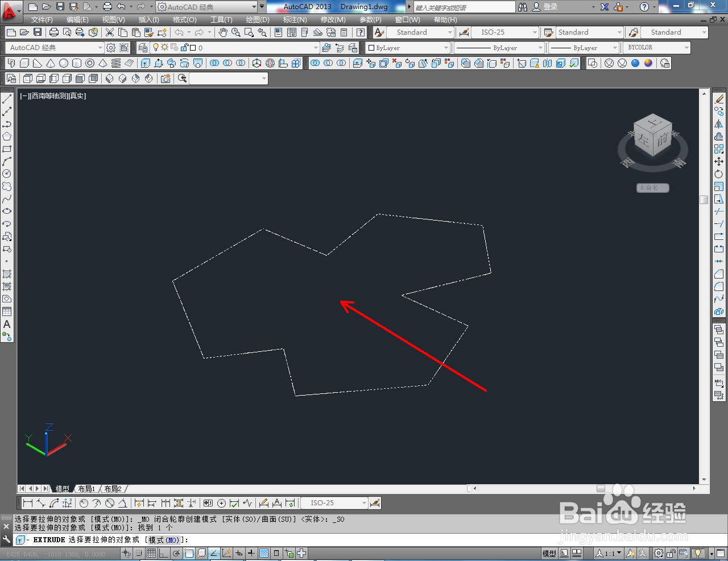The height and width of the screenshot is (561, 728).
Task: Open the 文件(F) menu
Action: point(42,20)
